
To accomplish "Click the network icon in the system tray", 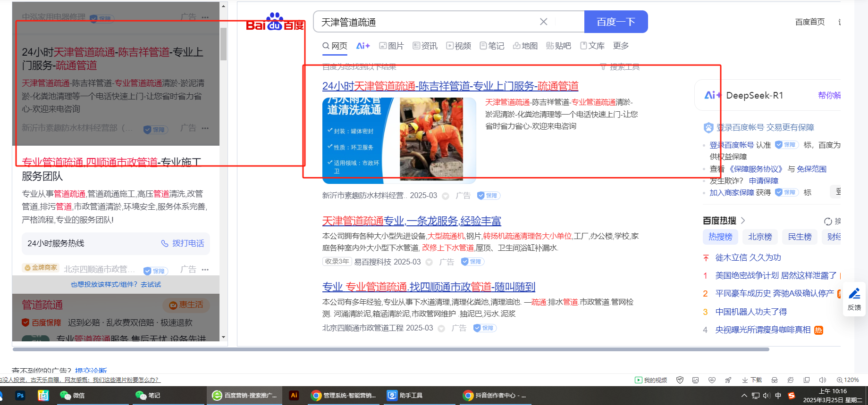I will pyautogui.click(x=756, y=396).
